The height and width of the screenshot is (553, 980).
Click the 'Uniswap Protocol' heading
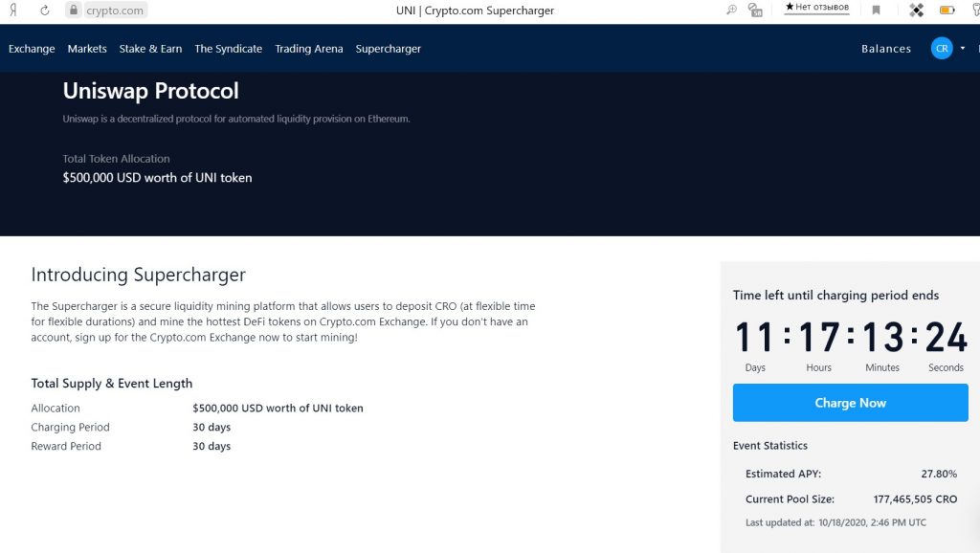pos(150,91)
